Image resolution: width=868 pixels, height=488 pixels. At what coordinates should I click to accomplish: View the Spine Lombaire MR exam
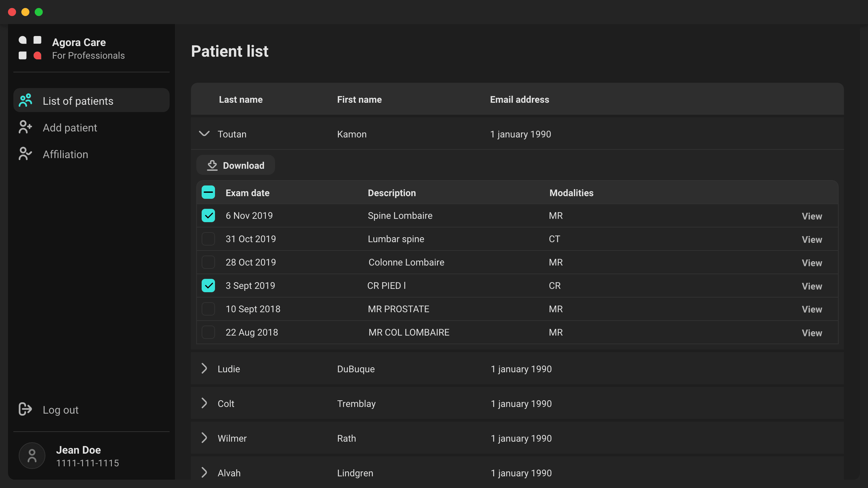coord(812,215)
